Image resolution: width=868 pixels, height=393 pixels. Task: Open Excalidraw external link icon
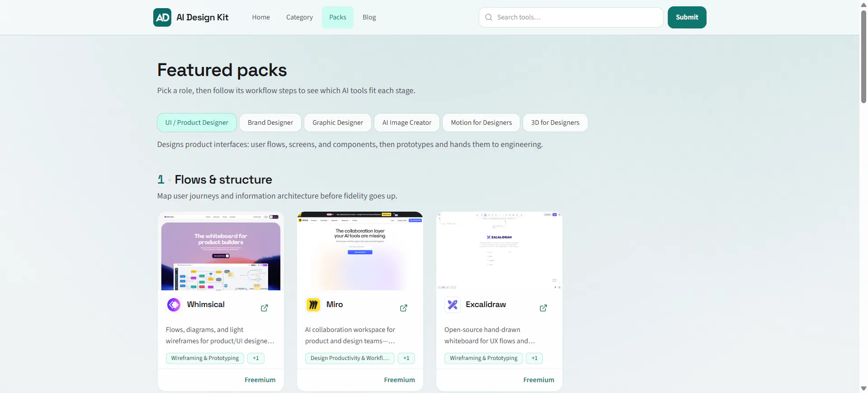coord(543,308)
